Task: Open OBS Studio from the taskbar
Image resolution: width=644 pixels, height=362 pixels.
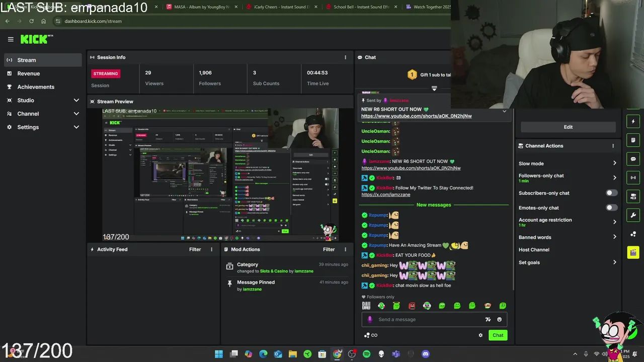Action: (352, 354)
